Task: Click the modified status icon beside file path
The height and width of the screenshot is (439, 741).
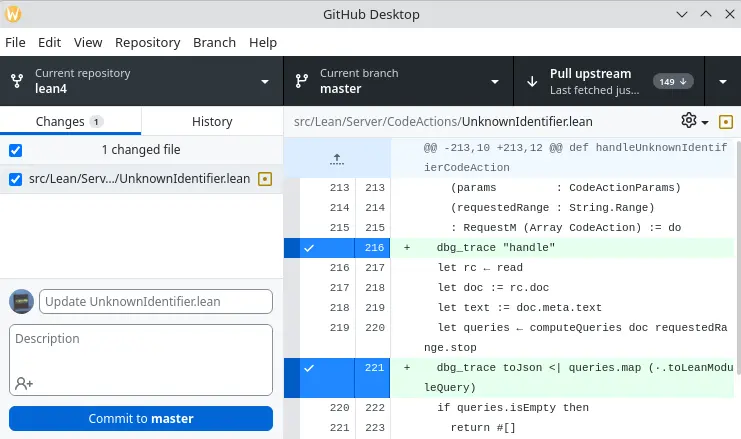Action: pos(726,121)
